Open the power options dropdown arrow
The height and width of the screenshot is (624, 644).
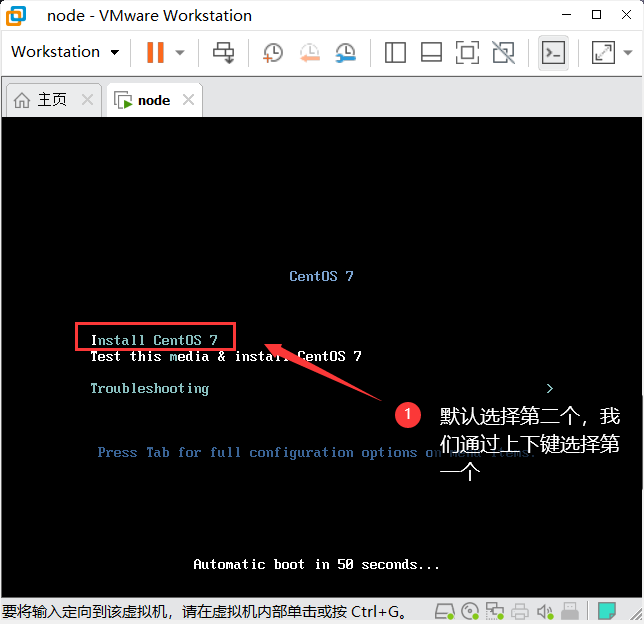click(180, 52)
